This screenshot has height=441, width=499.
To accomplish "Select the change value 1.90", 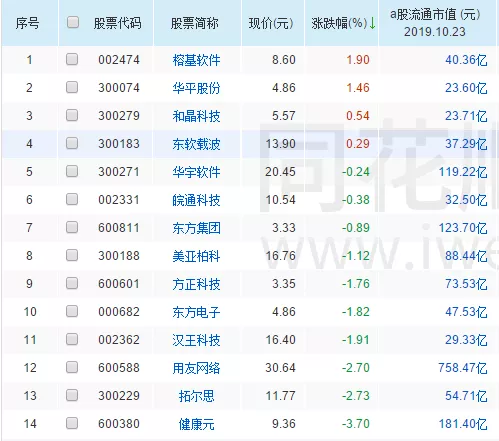I will [x=358, y=60].
